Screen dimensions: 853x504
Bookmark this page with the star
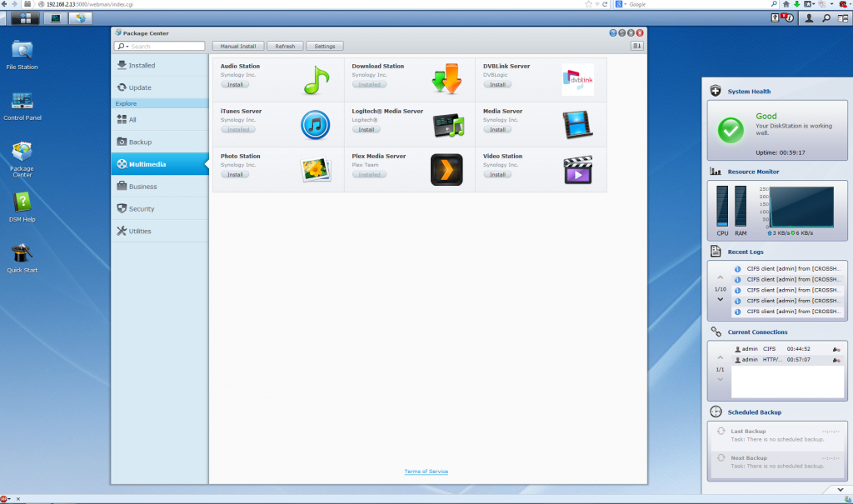pos(588,4)
